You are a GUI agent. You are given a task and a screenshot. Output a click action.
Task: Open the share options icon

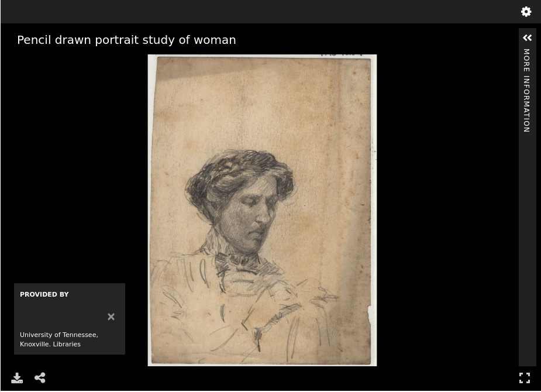tap(40, 378)
